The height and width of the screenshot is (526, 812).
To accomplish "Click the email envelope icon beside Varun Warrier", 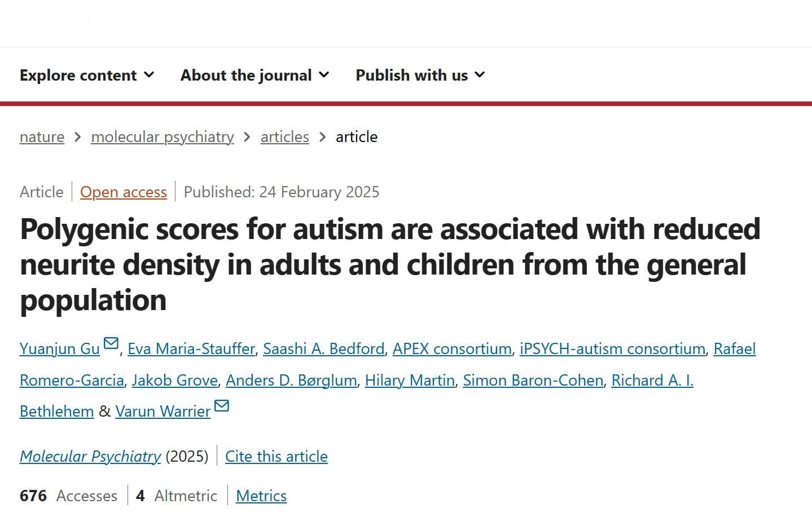I will point(222,406).
